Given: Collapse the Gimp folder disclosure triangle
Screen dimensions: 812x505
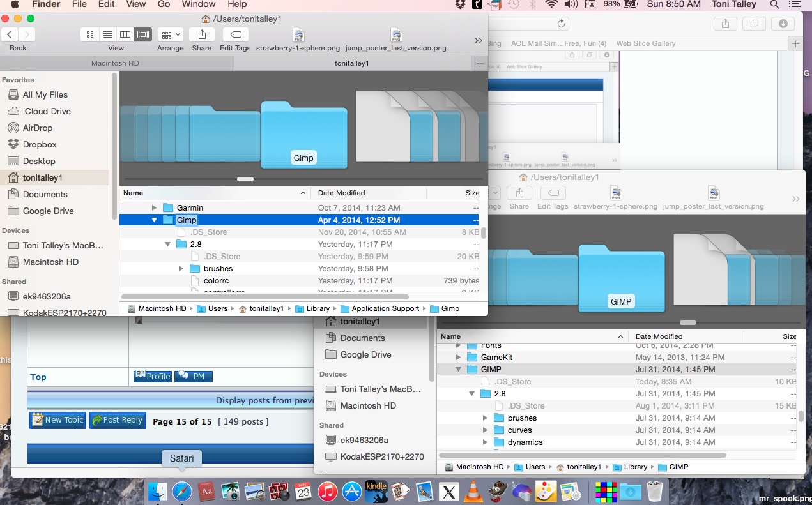Looking at the screenshot, I should [154, 220].
